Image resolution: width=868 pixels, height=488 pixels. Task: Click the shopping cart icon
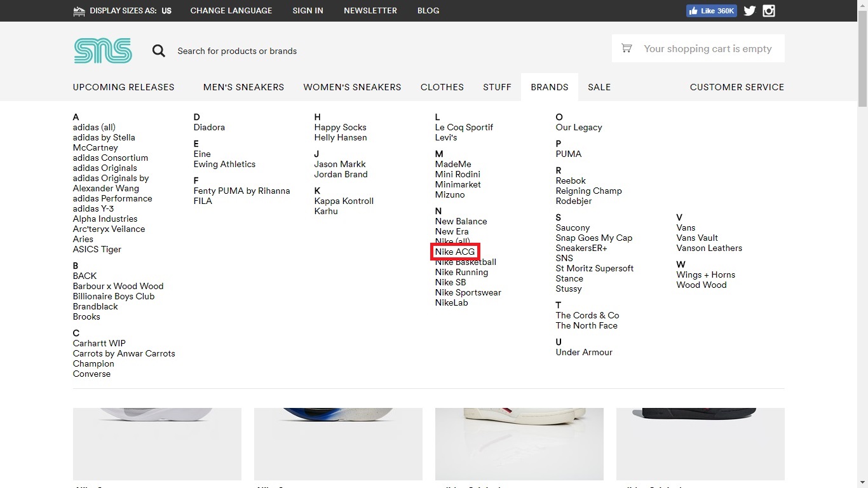pos(627,49)
